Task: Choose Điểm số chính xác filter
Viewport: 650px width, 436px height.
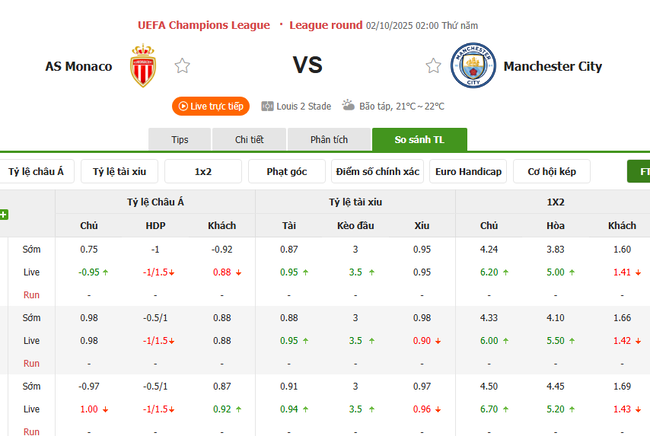Action: [378, 172]
